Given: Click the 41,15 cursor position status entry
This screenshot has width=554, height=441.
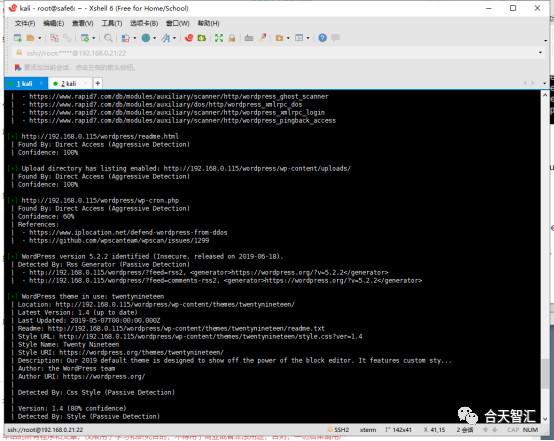Looking at the screenshot, I should point(435,430).
